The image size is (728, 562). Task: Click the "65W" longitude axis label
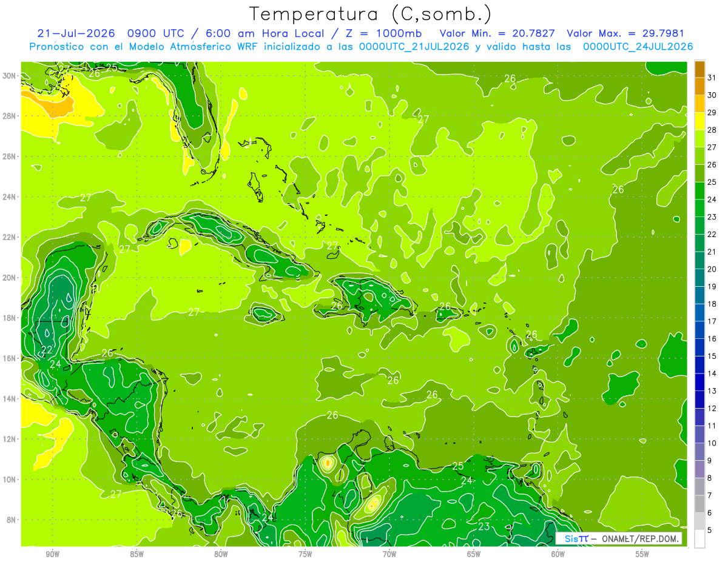[474, 555]
